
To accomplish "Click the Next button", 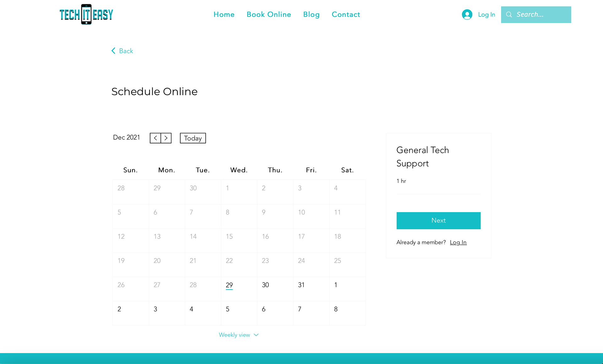I will (438, 221).
